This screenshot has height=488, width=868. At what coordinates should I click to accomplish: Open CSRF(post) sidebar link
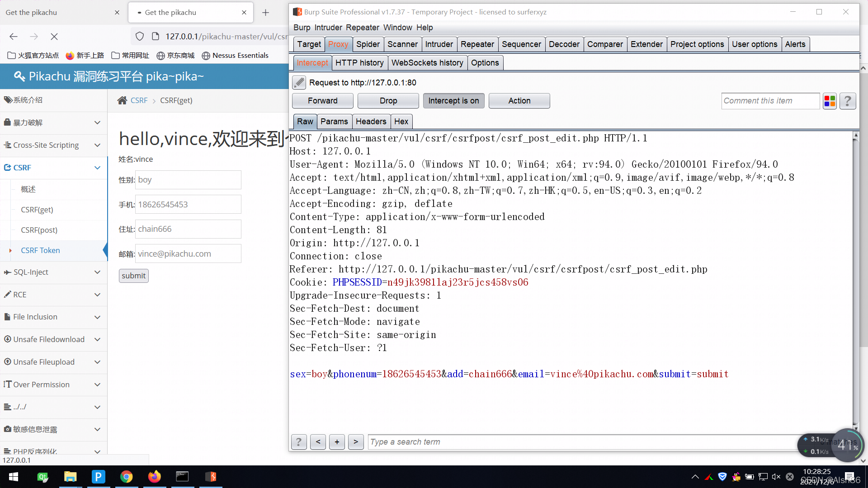[39, 230]
